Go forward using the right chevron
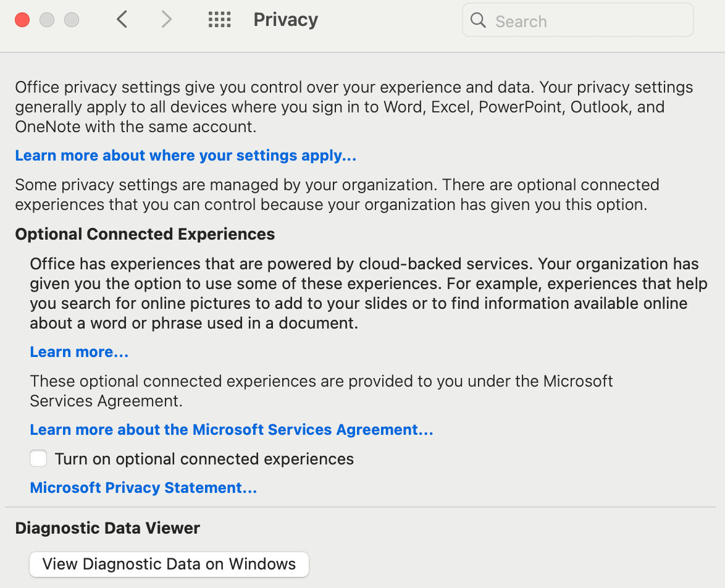The height and width of the screenshot is (588, 725). (x=166, y=20)
